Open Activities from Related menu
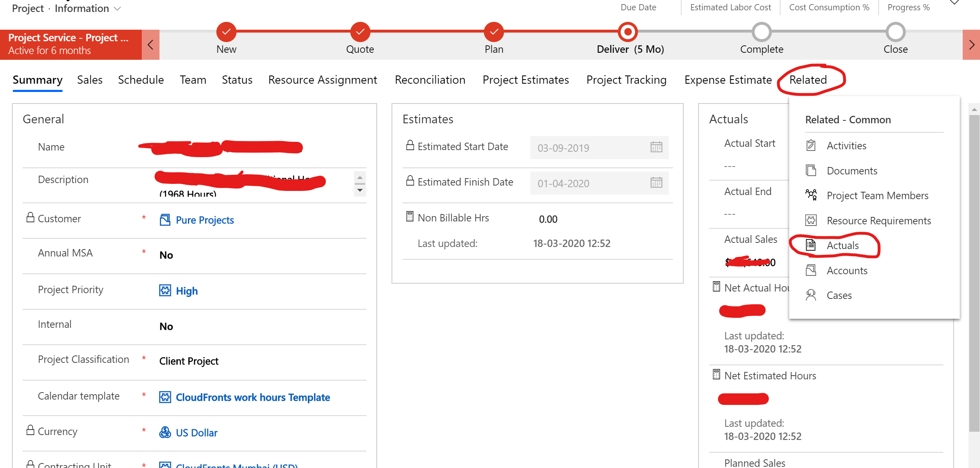 tap(846, 146)
